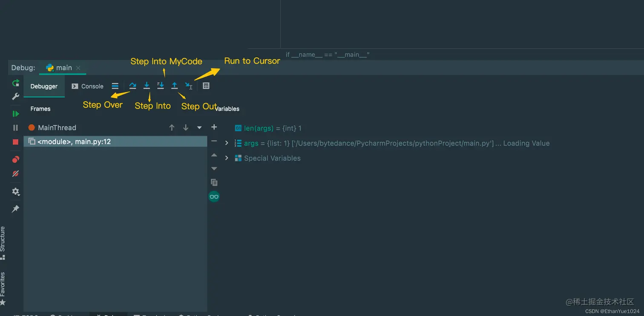Click the wrench icon to modify run configuration

(16, 97)
